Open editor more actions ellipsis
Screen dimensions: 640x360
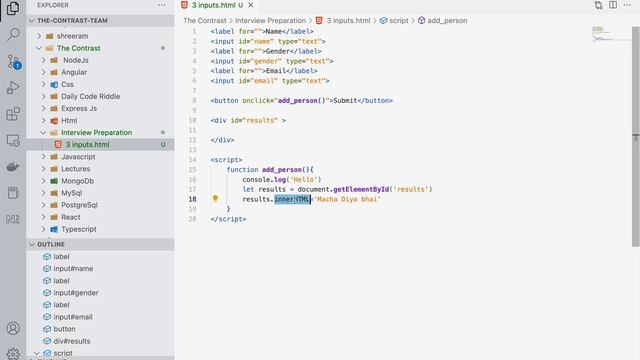tap(627, 5)
